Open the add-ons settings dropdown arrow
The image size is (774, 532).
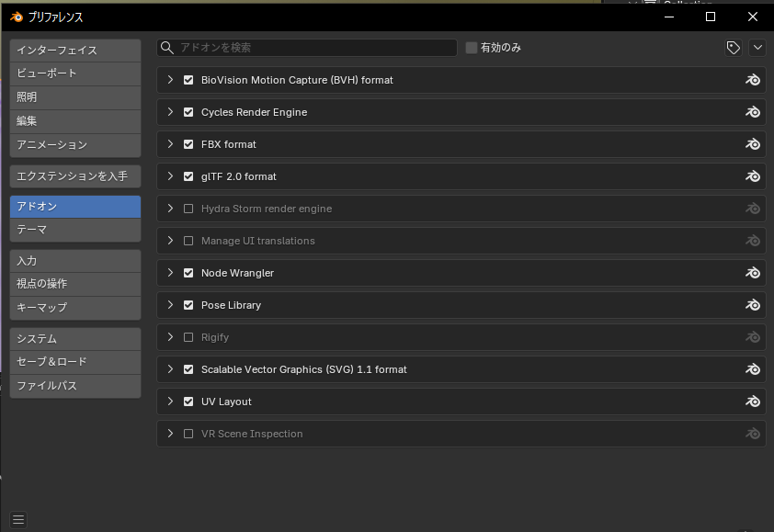click(x=757, y=48)
